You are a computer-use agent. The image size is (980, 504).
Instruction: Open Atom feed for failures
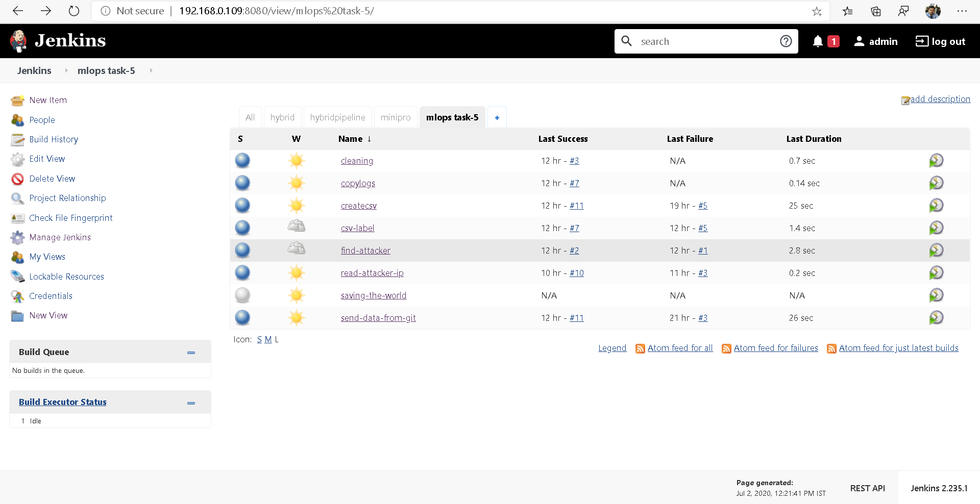(x=776, y=348)
